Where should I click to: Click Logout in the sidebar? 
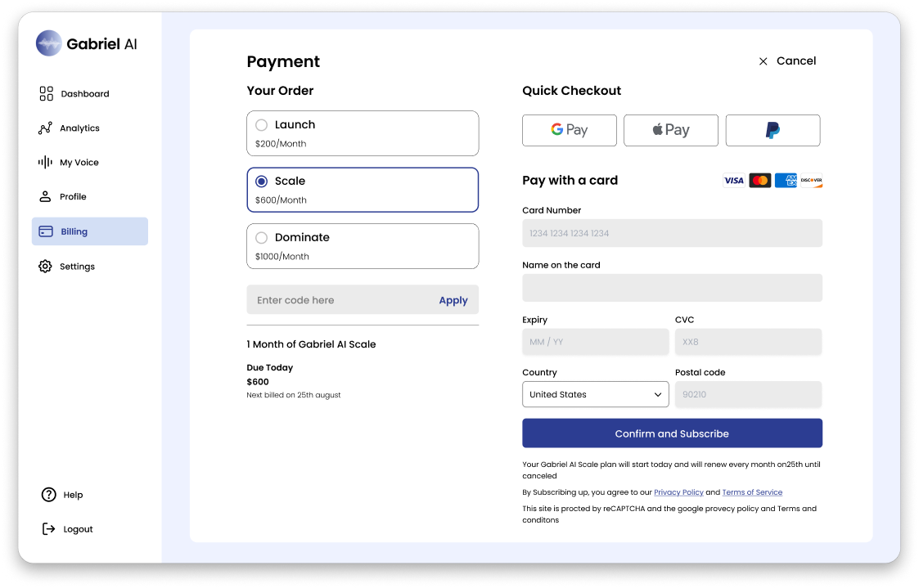[67, 529]
